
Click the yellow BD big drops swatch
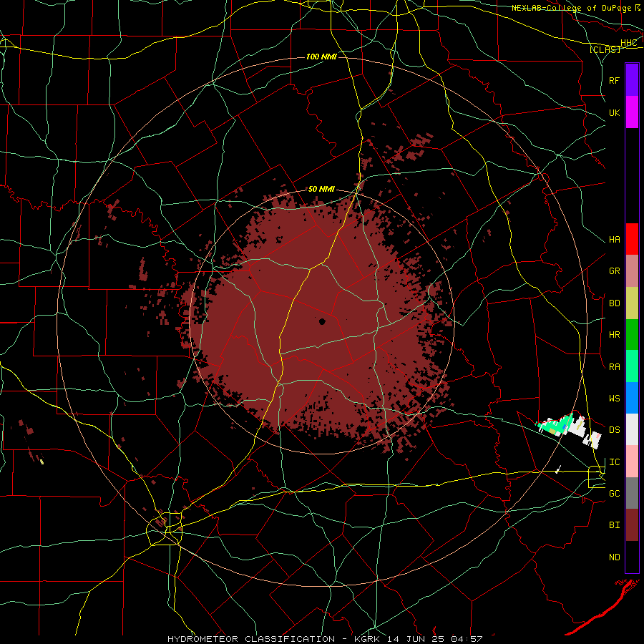point(632,303)
